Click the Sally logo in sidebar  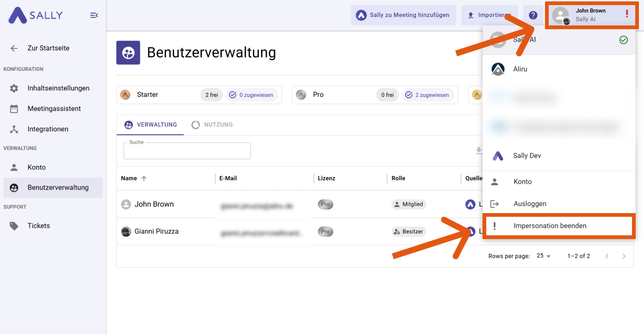coord(36,15)
